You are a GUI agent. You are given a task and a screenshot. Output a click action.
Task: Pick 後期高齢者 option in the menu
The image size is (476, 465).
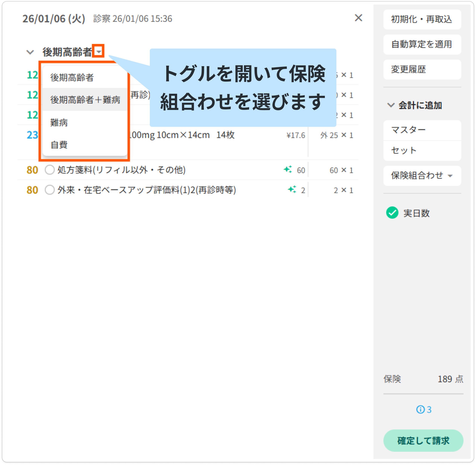[72, 77]
